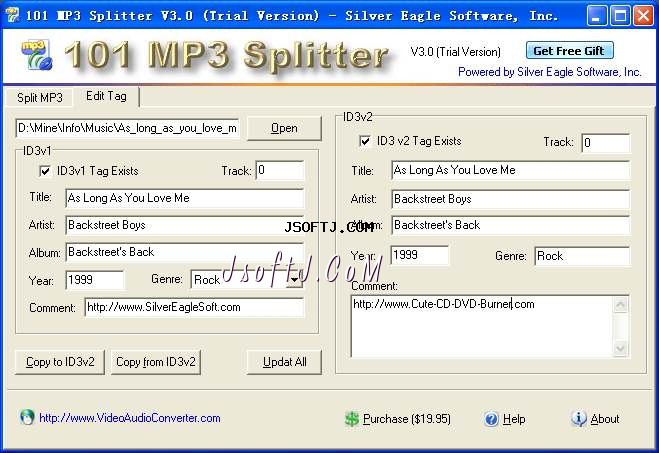Screen dimensions: 659x453
Task: Click the ID3v2 Genre field
Action: [583, 256]
